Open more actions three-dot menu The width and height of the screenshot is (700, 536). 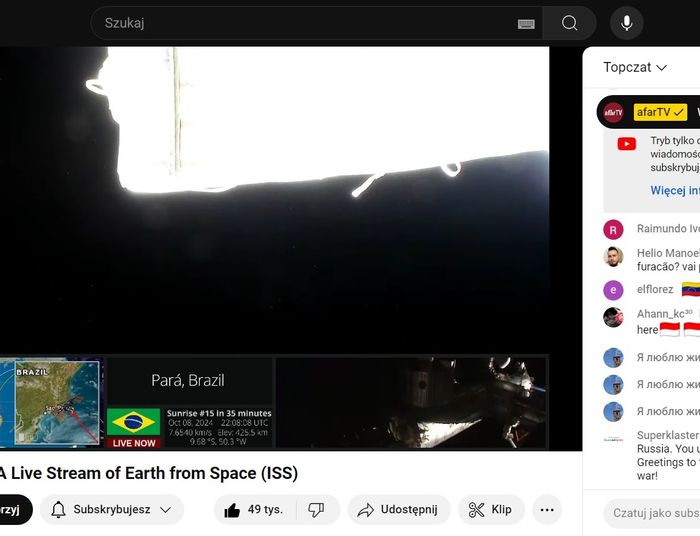point(547,509)
